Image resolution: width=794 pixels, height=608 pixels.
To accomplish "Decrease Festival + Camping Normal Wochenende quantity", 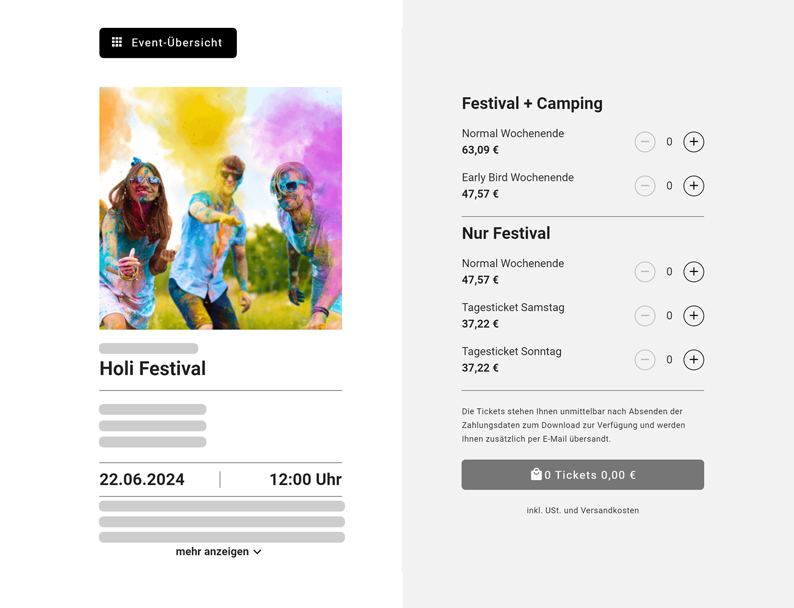I will [x=645, y=142].
